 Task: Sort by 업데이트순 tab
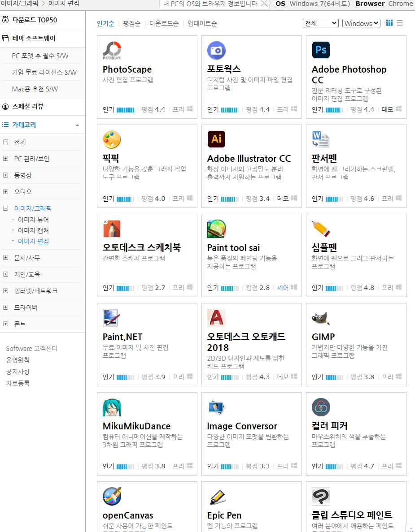[x=202, y=23]
